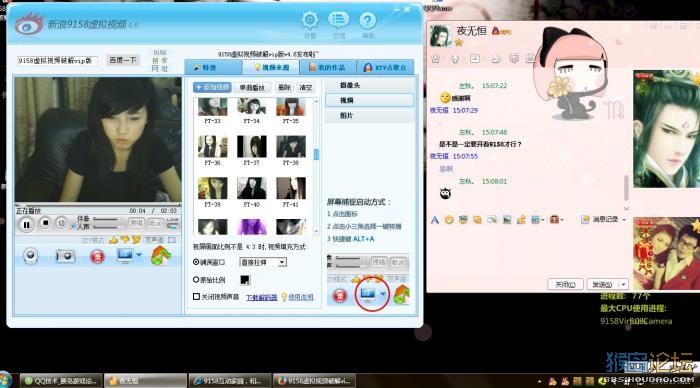Expand the arrow beside the screenshot icon in QQ
The width and height of the screenshot is (700, 388).
point(542,220)
